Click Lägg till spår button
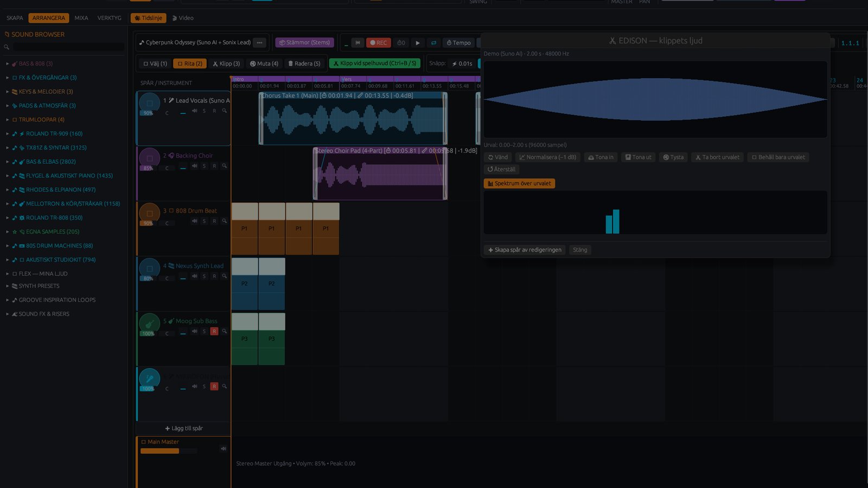The image size is (868, 488). [x=184, y=428]
